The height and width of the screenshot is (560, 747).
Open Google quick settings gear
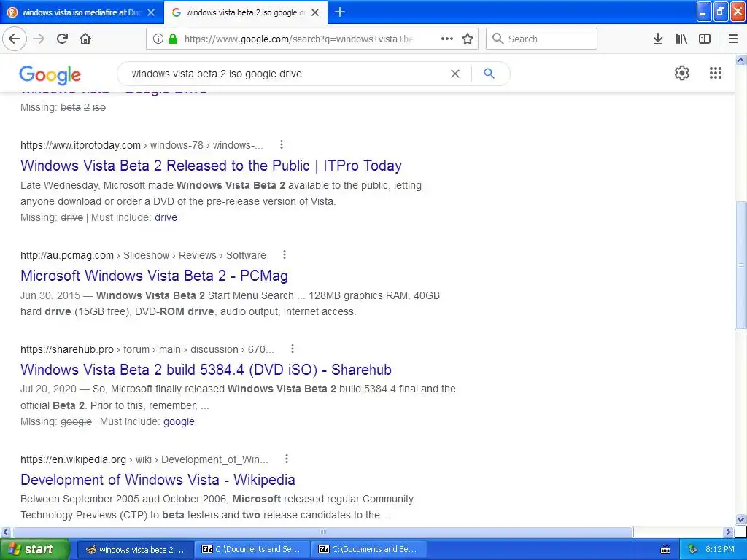click(x=682, y=73)
